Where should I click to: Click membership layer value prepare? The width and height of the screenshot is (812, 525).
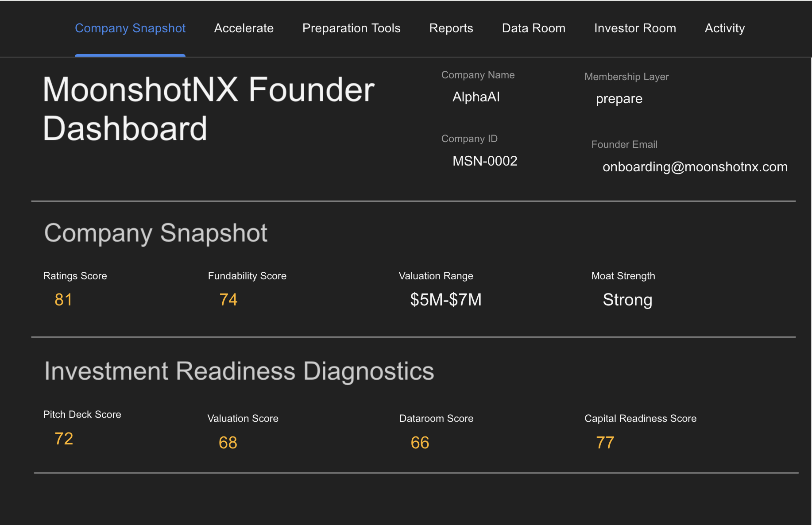[x=619, y=99]
